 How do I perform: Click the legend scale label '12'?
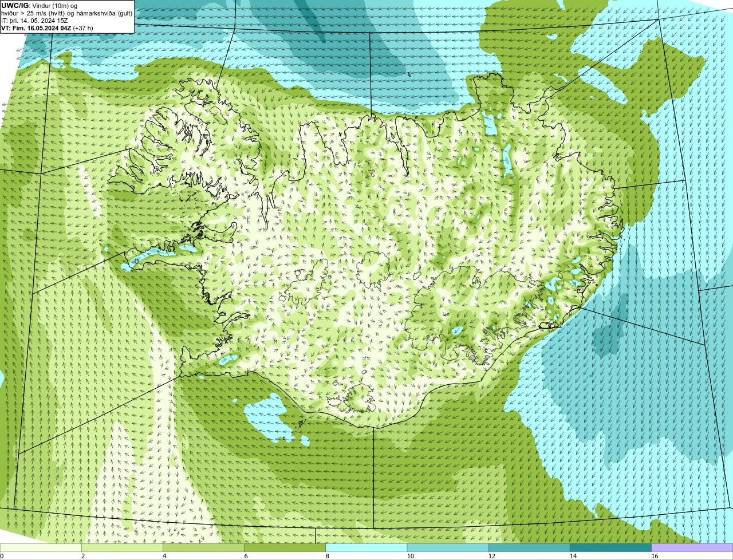(x=492, y=556)
